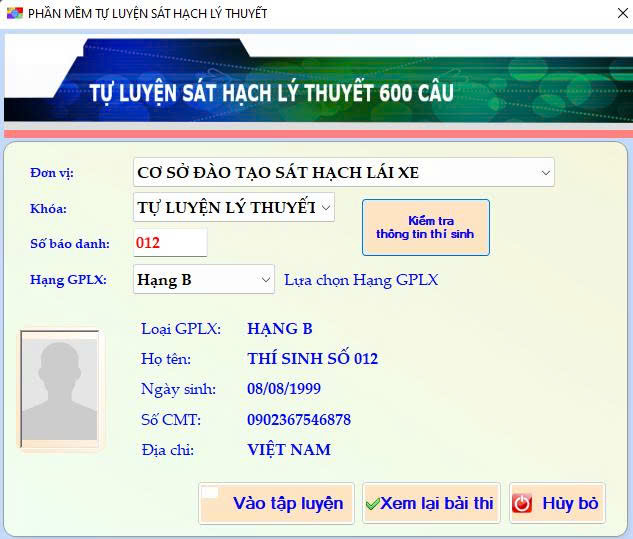Click the green checkmark on Xem lại bài thi
The image size is (633, 539).
(x=372, y=503)
